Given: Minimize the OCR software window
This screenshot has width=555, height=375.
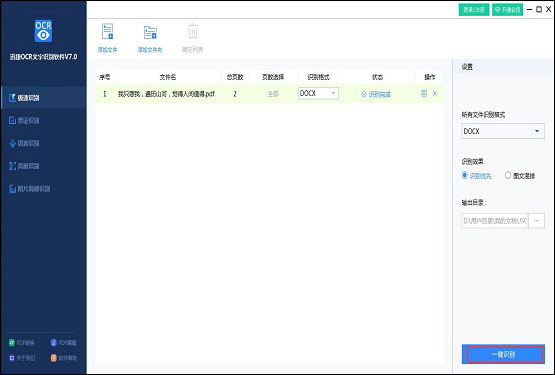Looking at the screenshot, I should pos(530,10).
